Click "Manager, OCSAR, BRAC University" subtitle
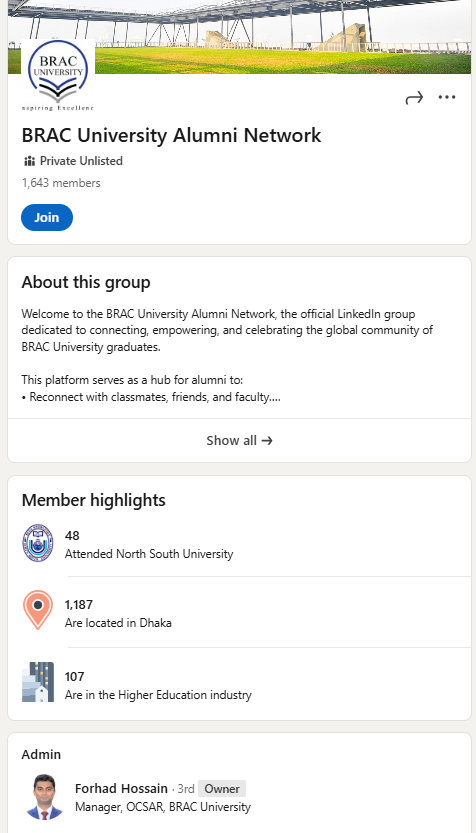The height and width of the screenshot is (833, 476). pyautogui.click(x=163, y=807)
